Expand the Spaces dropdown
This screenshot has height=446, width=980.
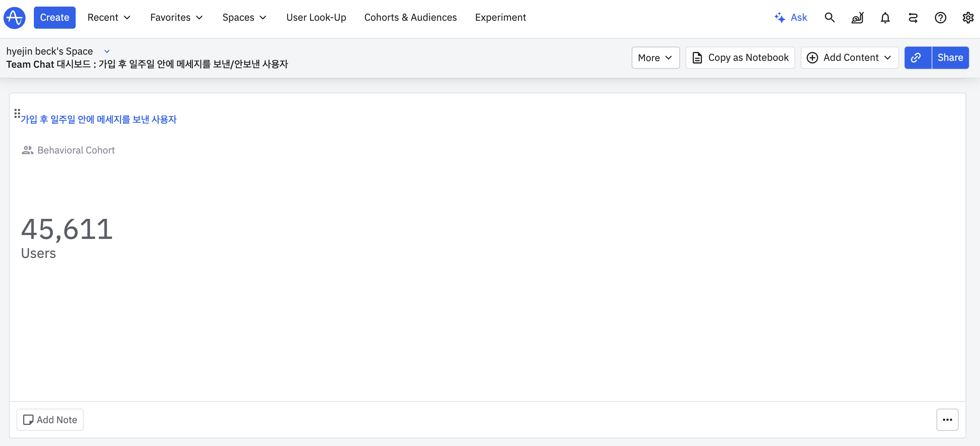(x=244, y=18)
